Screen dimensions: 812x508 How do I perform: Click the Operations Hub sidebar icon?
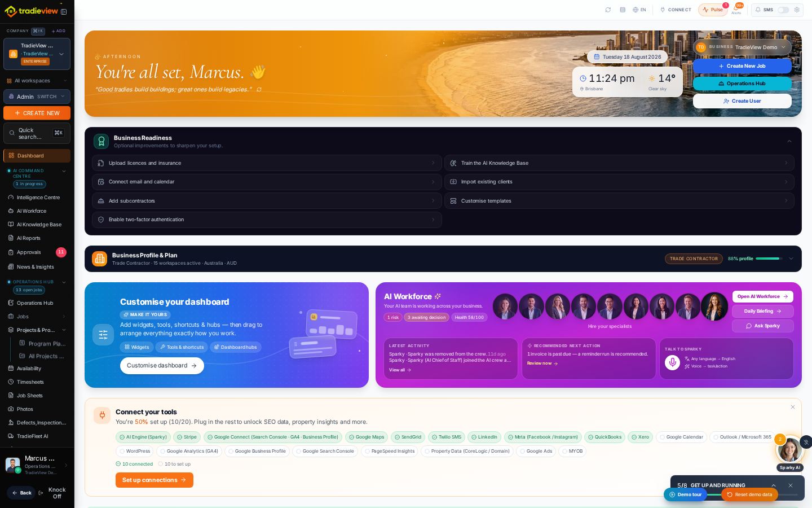(11, 303)
